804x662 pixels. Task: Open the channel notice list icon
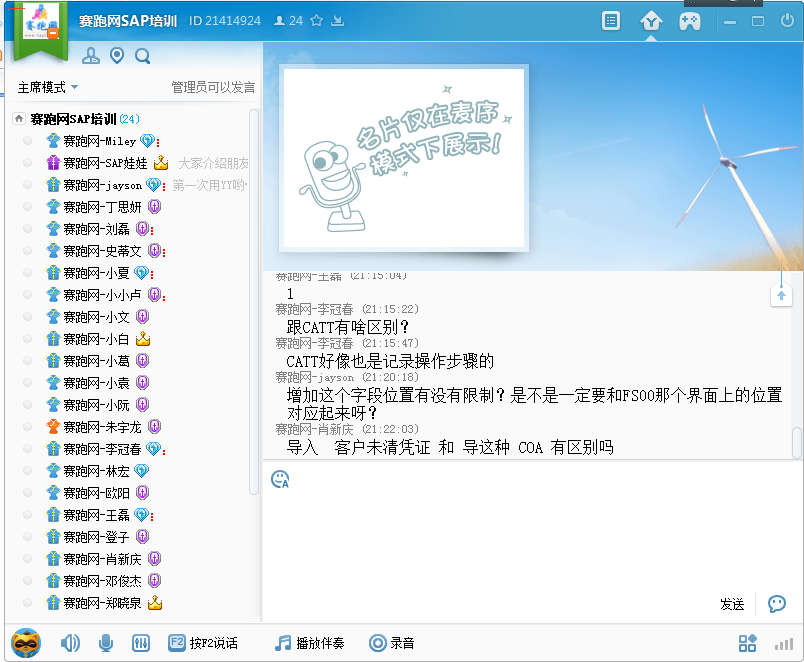click(610, 21)
